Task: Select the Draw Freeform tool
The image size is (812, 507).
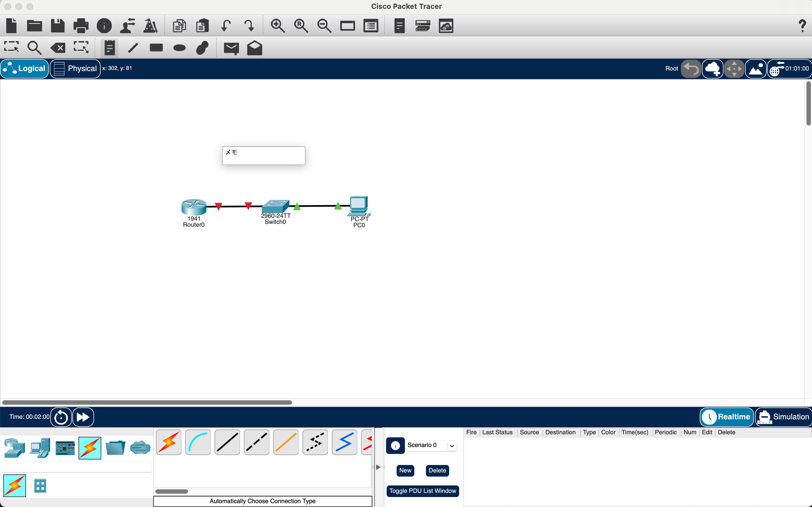Action: pyautogui.click(x=202, y=48)
